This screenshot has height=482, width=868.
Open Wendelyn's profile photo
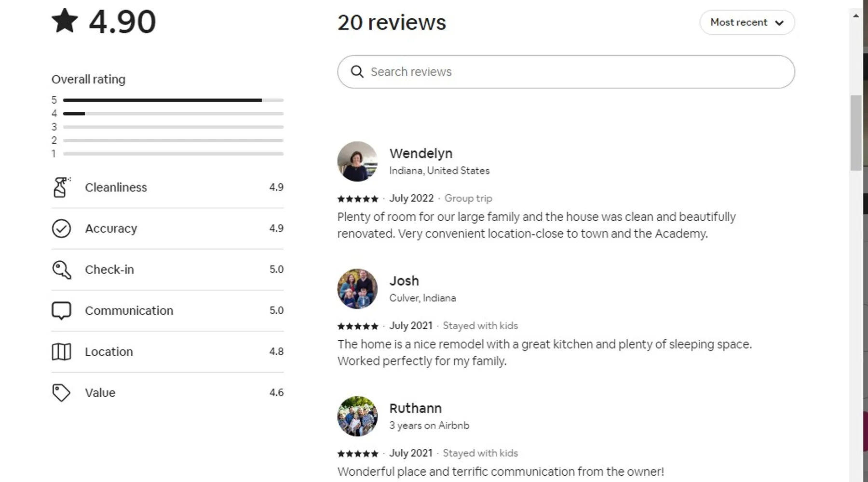(357, 161)
